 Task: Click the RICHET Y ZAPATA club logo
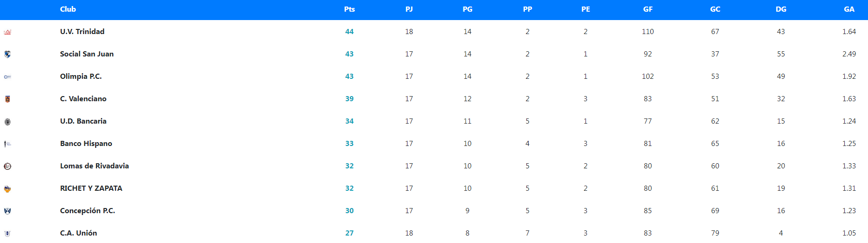(x=7, y=189)
